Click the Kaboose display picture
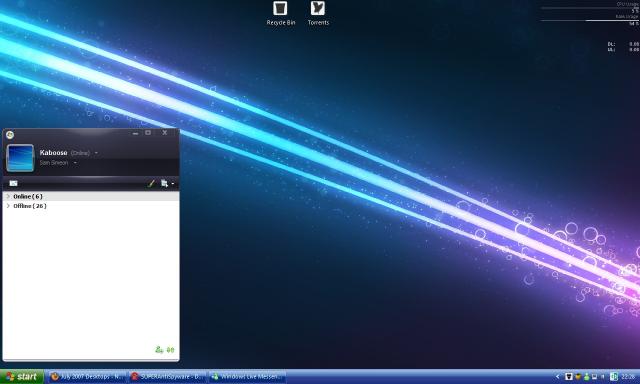The width and height of the screenshot is (640, 384). tap(20, 158)
